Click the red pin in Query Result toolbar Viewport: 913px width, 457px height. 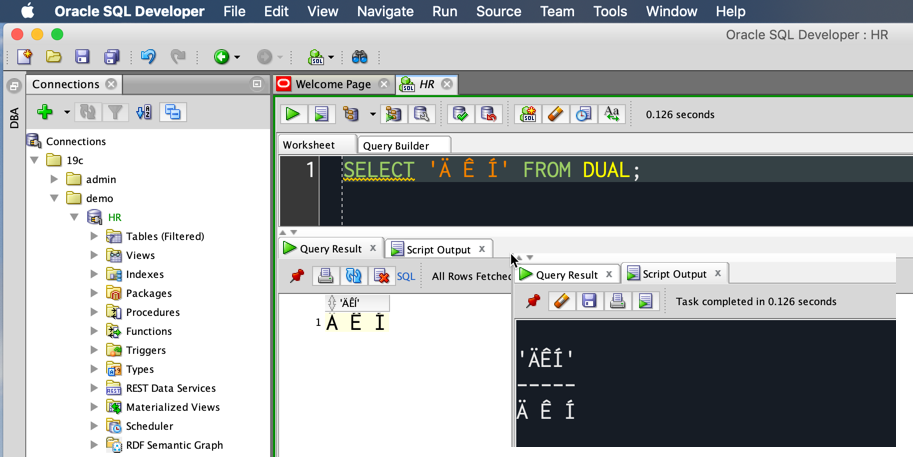tap(297, 275)
